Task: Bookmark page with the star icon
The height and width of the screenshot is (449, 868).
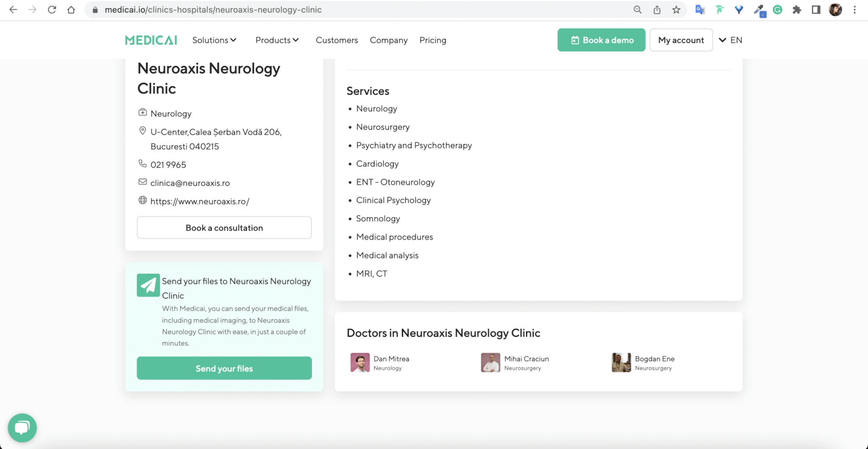Action: pos(676,10)
